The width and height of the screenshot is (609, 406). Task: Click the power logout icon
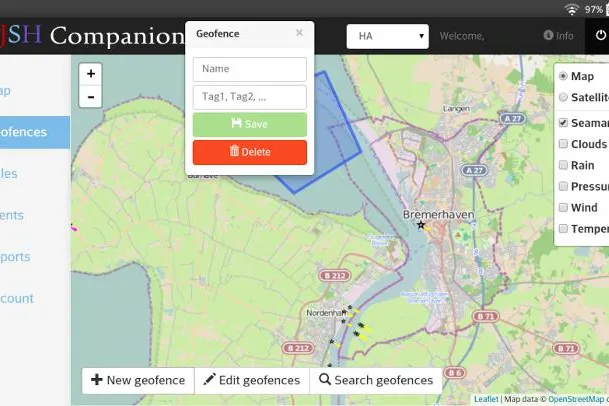pos(600,35)
